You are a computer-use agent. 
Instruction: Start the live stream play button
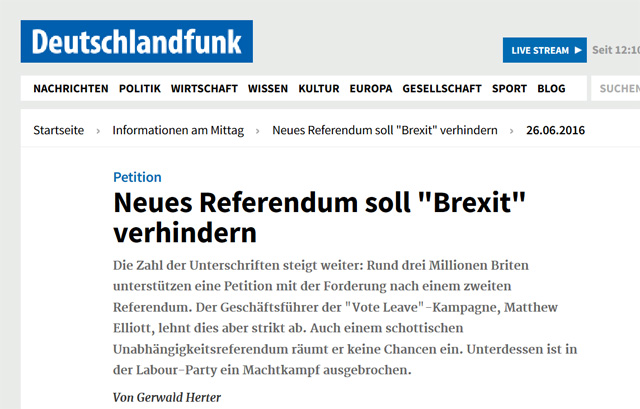click(x=579, y=50)
